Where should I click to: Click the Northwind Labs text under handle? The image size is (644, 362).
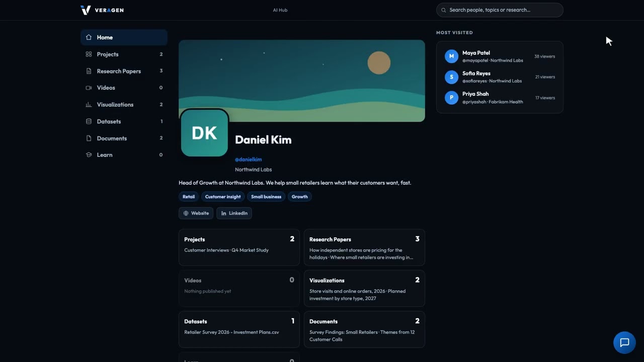[x=253, y=169]
